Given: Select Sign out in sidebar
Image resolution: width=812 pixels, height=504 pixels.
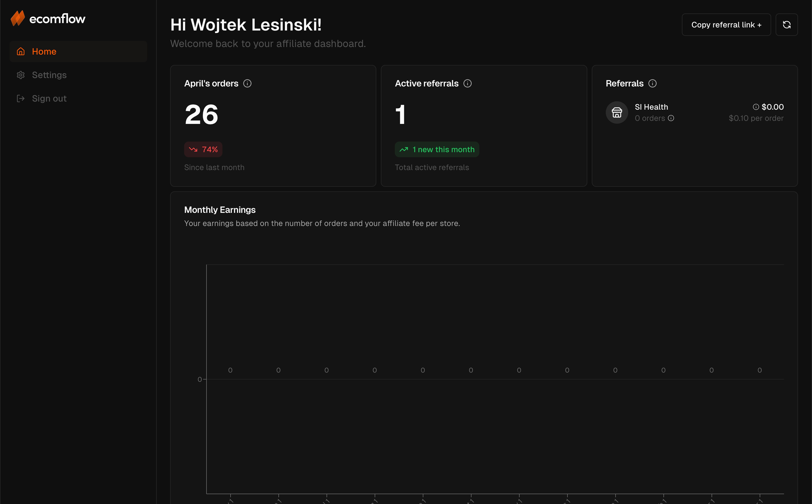Looking at the screenshot, I should click(x=49, y=99).
